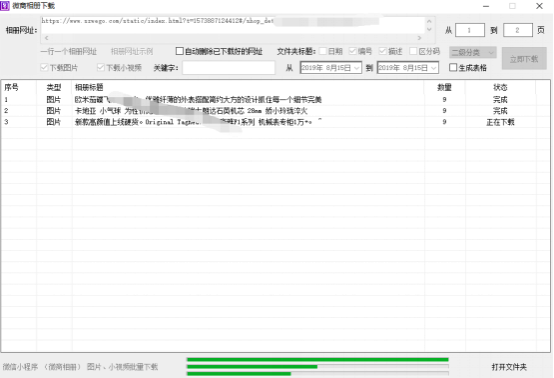Click the 类型 column header
Screen dimensions: 554x378
click(x=54, y=87)
